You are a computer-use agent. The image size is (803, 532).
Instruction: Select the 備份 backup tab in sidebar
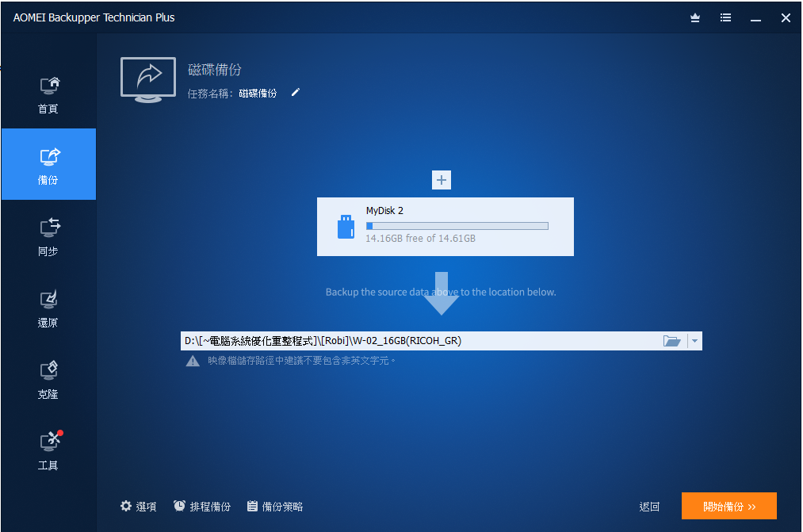[x=48, y=164]
